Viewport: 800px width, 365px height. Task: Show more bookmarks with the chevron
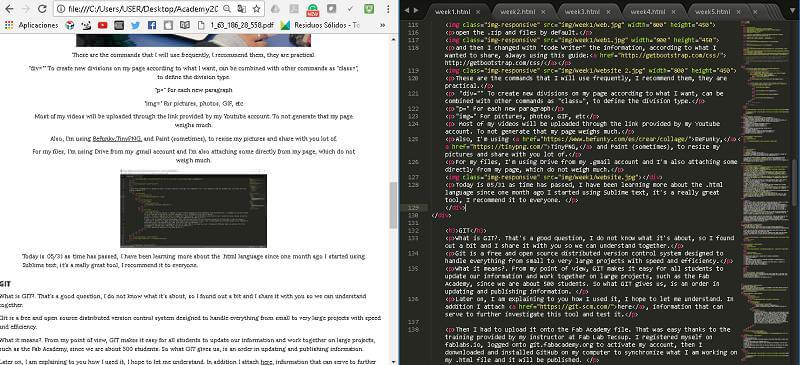[383, 25]
